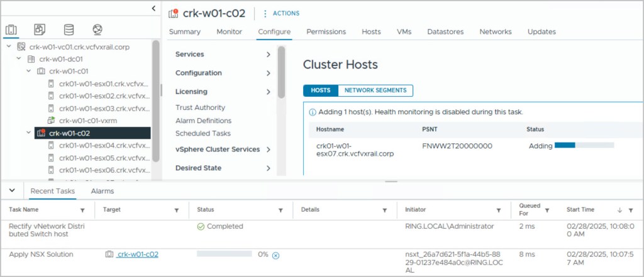The height and width of the screenshot is (277, 644).
Task: Cancel the Apply NSX Solution task
Action: point(275,255)
